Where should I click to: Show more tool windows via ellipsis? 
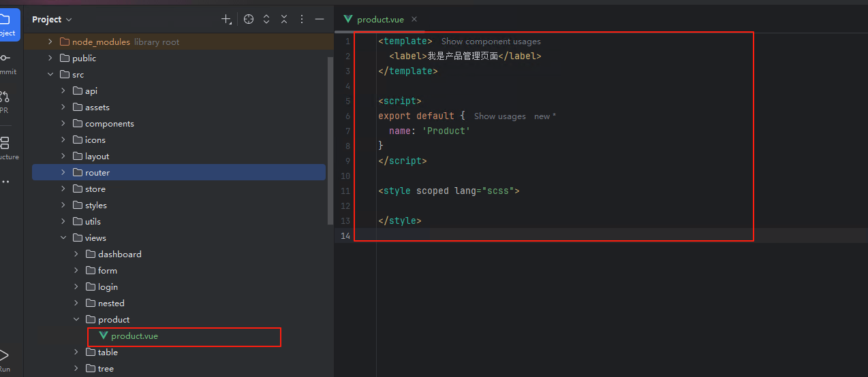tap(5, 182)
